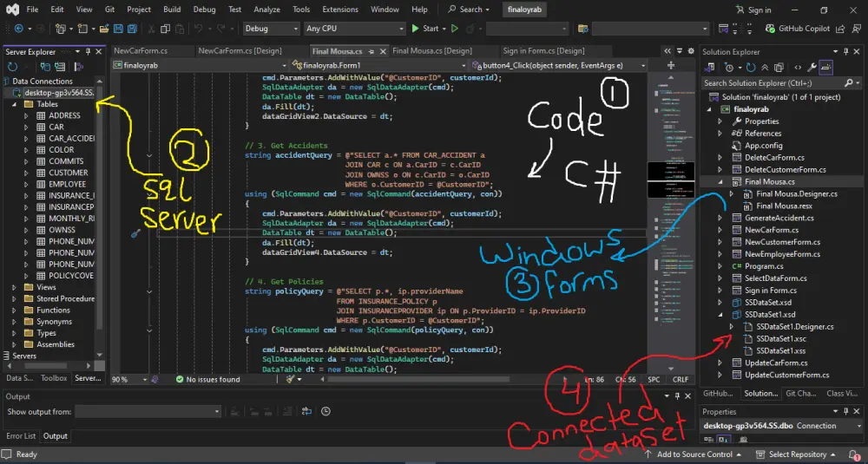
Task: Open the Debug configuration dropdown
Action: point(271,29)
